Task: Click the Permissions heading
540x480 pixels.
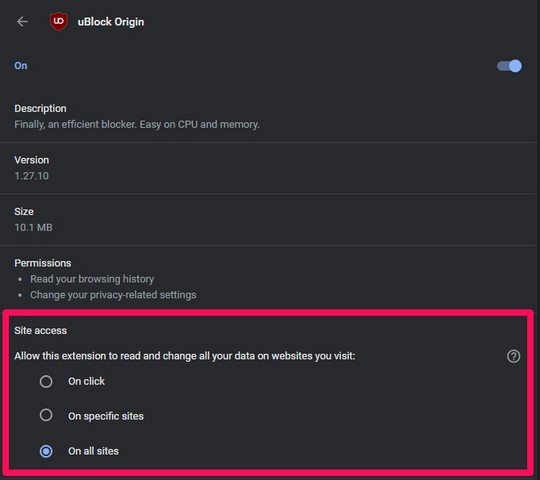Action: (43, 263)
